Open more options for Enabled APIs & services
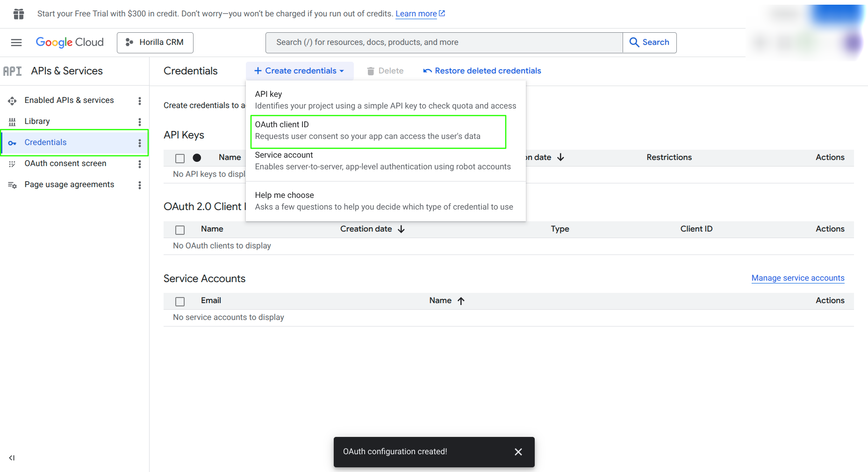This screenshot has width=868, height=472. point(139,101)
